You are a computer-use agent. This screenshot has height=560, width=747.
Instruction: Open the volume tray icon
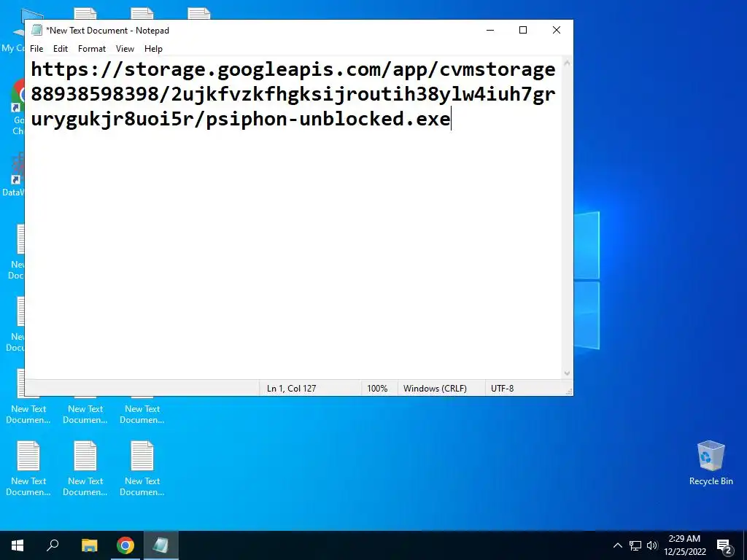[652, 545]
